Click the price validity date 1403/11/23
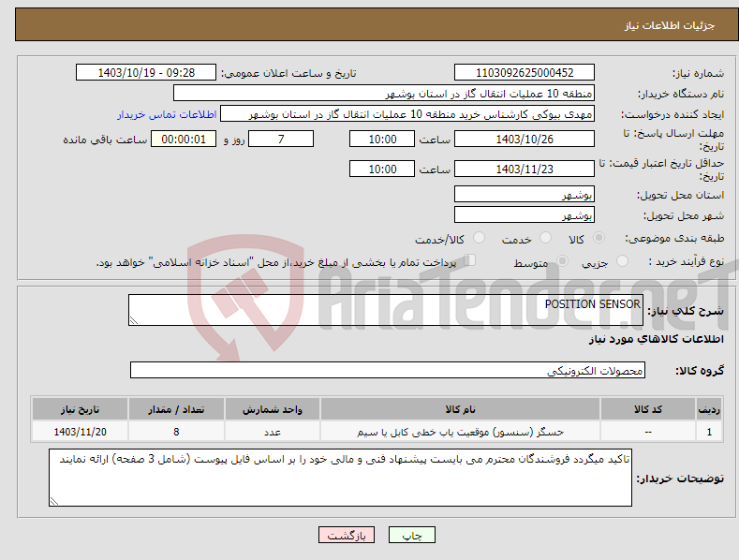Screen dimensions: 739x560 tap(525, 169)
